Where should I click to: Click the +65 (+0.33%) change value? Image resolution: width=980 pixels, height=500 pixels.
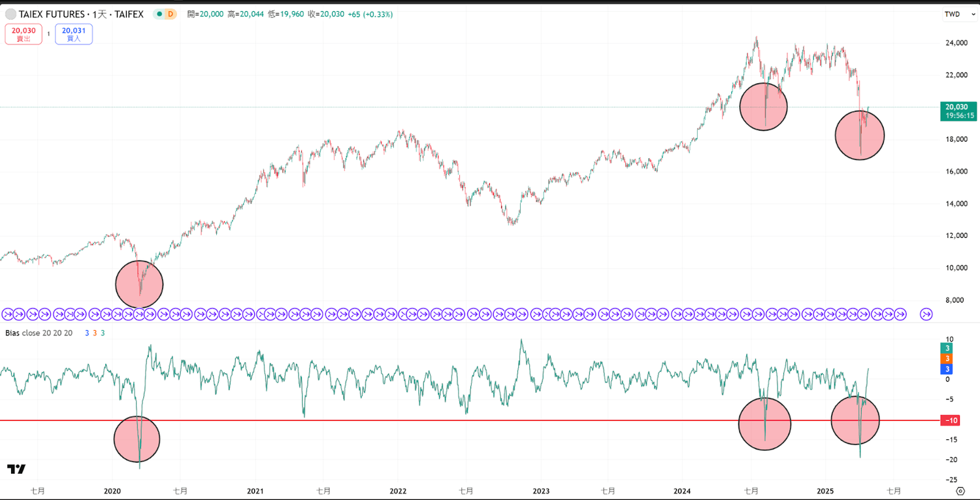[x=370, y=14]
